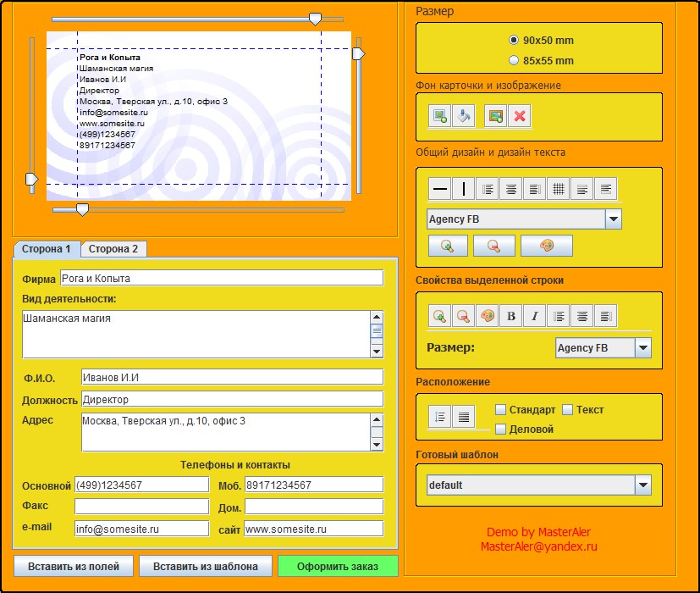Add a horizontal line to the design
This screenshot has width=700, height=593.
click(x=440, y=189)
